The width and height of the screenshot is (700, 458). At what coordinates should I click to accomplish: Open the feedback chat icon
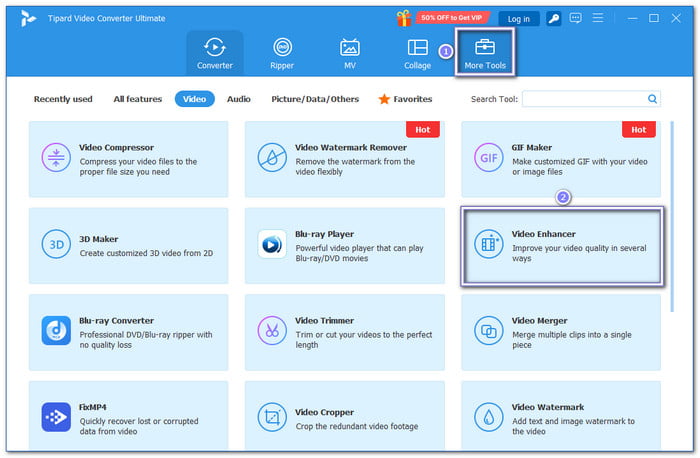click(575, 18)
